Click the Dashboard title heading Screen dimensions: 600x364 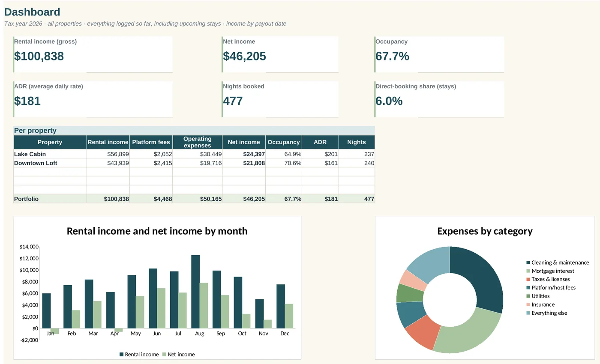[x=32, y=12]
